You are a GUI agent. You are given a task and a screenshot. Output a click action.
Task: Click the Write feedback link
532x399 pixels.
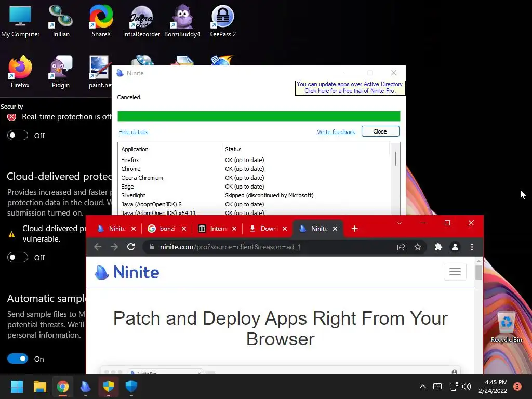[336, 132]
